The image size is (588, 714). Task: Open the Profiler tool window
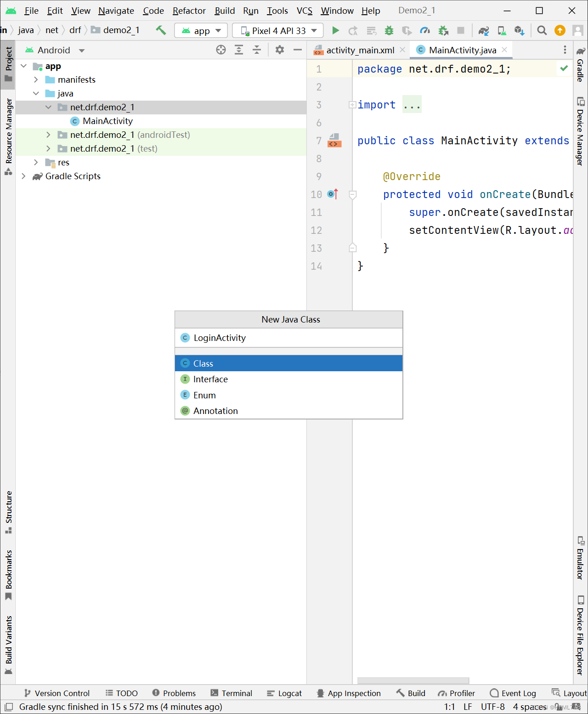coord(456,693)
